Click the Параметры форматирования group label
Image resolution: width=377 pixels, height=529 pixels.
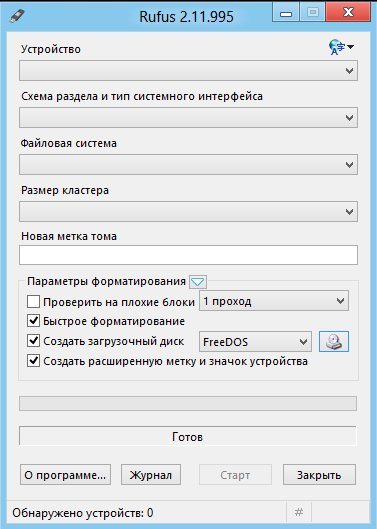[106, 281]
